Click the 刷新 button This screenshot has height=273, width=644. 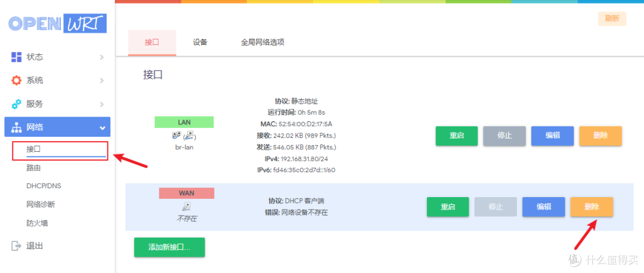(612, 19)
